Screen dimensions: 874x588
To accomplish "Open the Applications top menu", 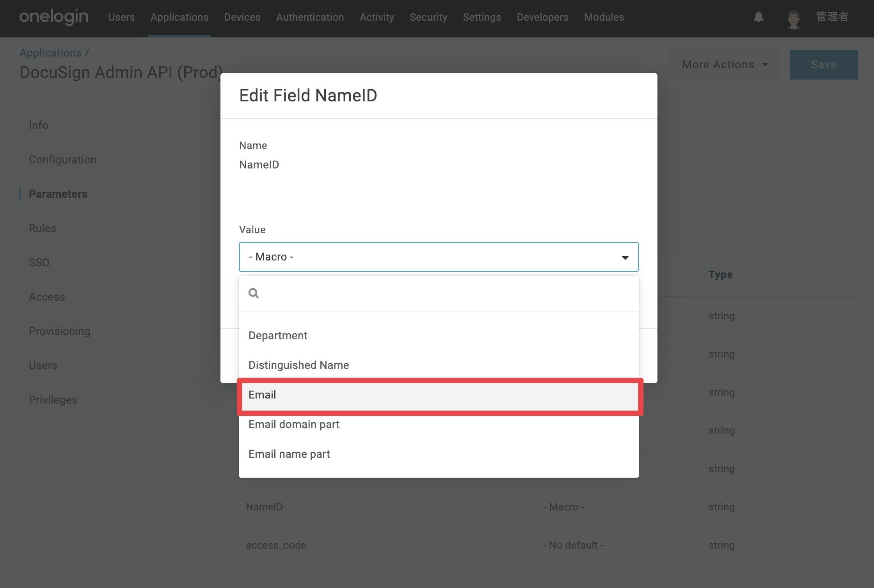I will pos(179,17).
